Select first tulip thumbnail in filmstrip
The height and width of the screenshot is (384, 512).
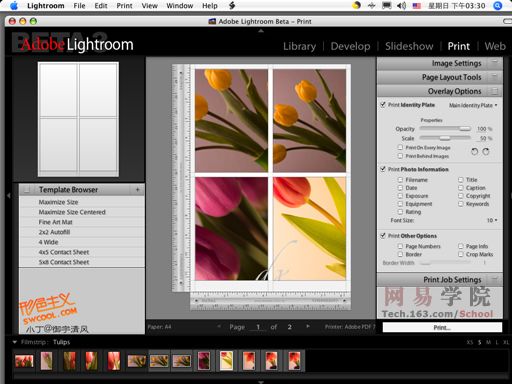24,361
